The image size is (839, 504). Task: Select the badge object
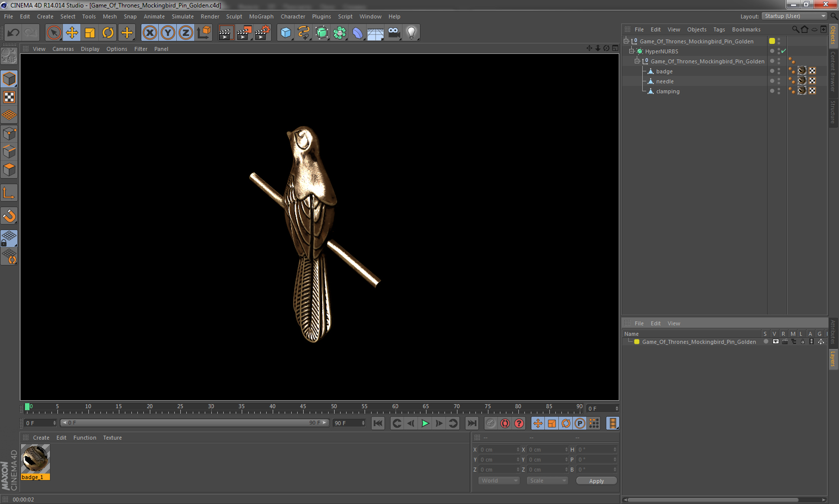(x=664, y=71)
